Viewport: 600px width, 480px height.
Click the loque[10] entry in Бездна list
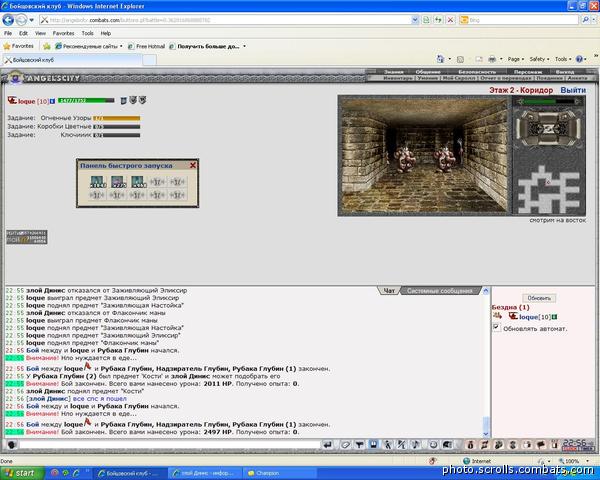(x=535, y=317)
